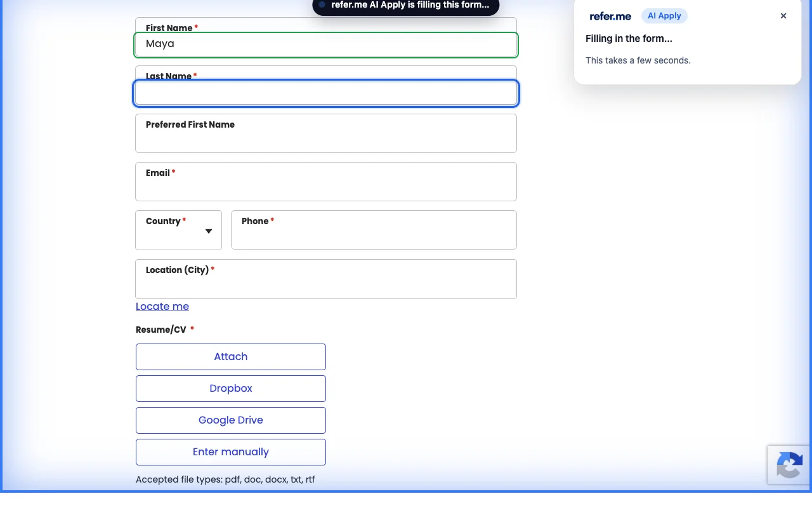Click the Phone number field
Viewport: 812px width, 508px height.
point(374,230)
